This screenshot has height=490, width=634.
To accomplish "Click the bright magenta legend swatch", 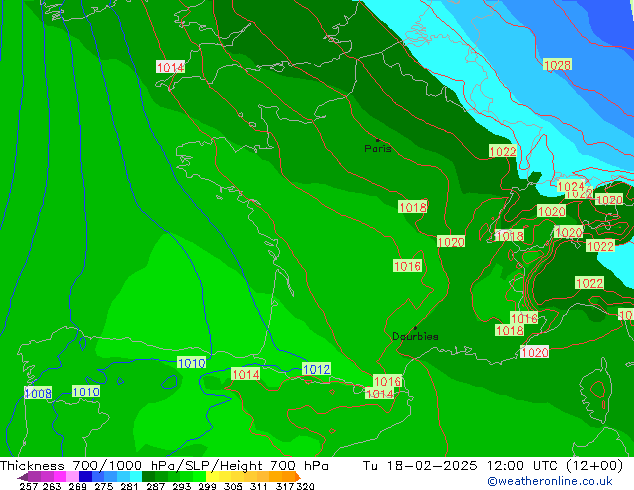I will 60,476.
